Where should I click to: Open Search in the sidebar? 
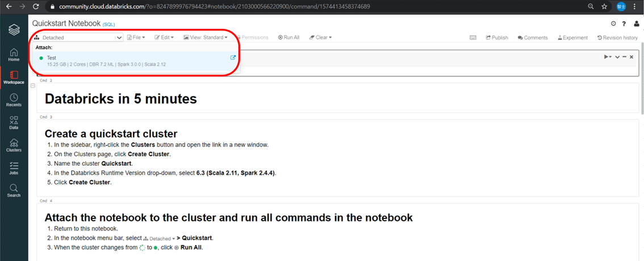(x=14, y=191)
